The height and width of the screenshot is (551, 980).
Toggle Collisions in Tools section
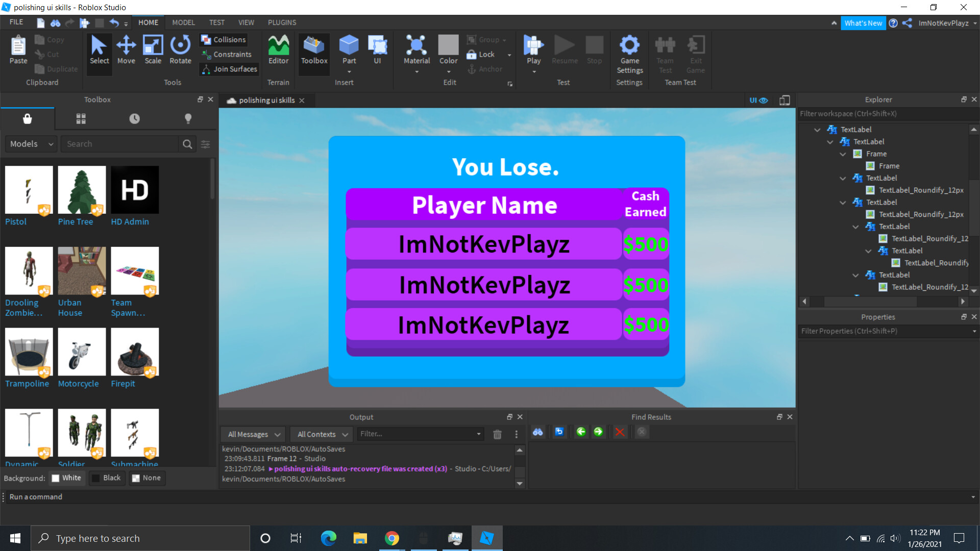pos(224,40)
